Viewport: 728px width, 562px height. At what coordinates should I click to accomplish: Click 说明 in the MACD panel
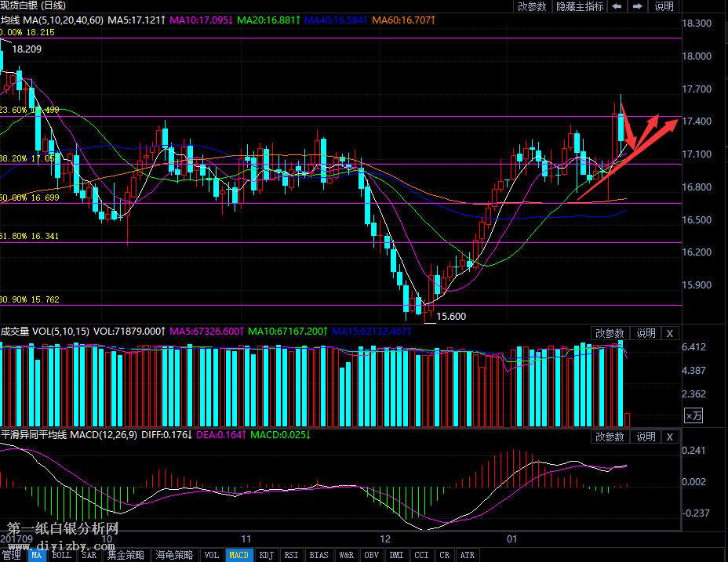(x=646, y=437)
